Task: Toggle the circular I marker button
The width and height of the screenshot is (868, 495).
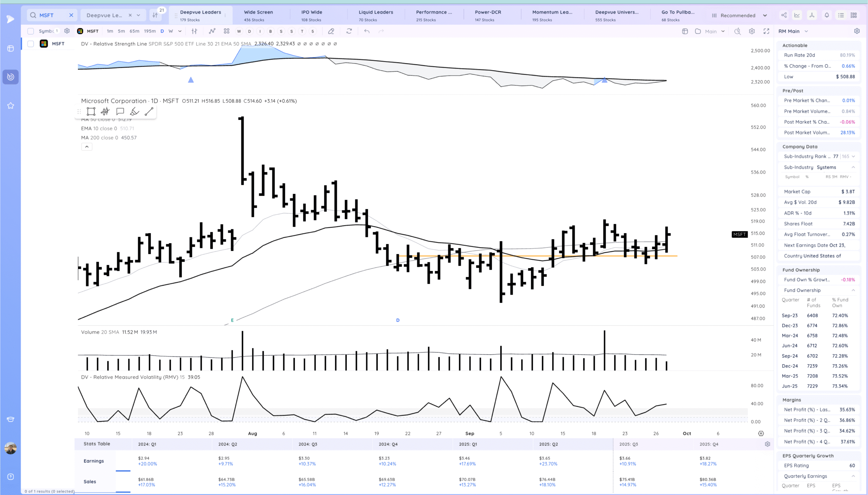Action: coord(260,31)
